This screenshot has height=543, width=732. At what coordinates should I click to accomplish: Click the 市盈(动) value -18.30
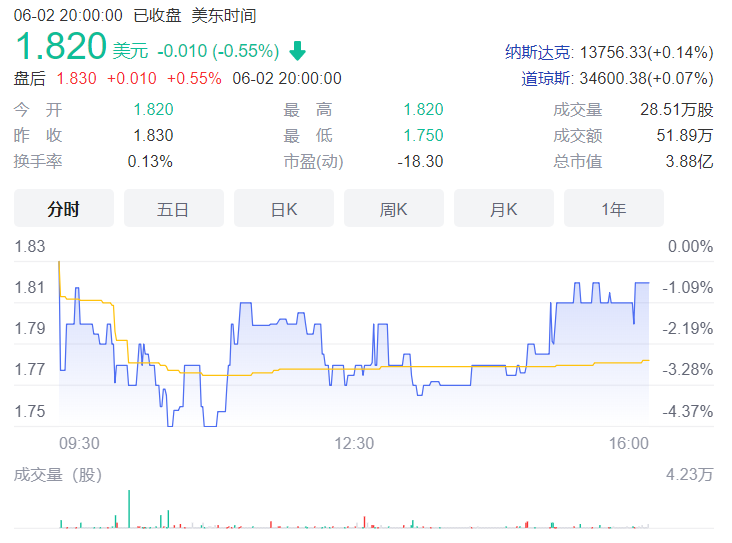pos(420,161)
